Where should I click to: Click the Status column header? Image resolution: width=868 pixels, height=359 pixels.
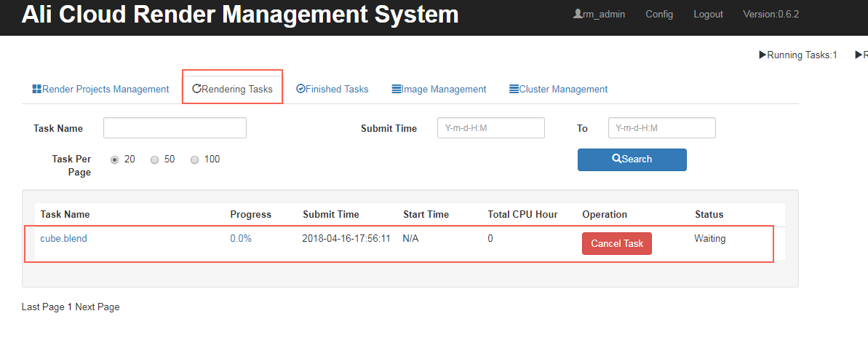709,214
